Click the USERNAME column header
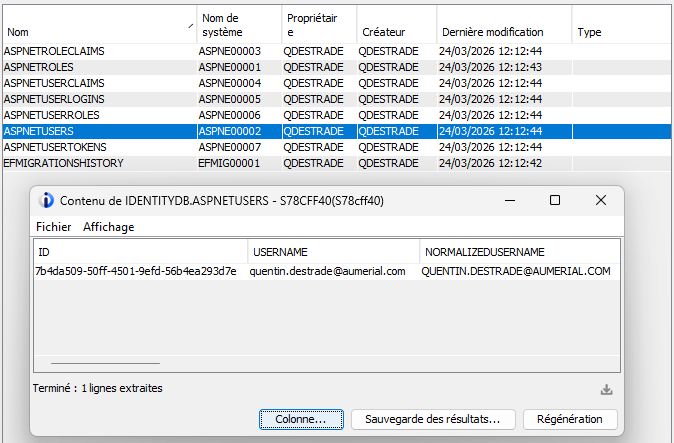The height and width of the screenshot is (443, 674). pyautogui.click(x=334, y=252)
